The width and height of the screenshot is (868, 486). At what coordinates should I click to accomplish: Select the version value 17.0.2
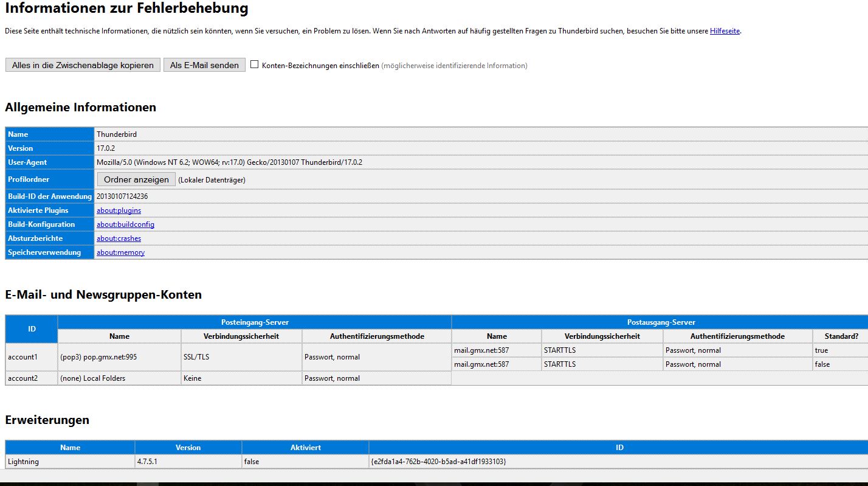click(106, 148)
